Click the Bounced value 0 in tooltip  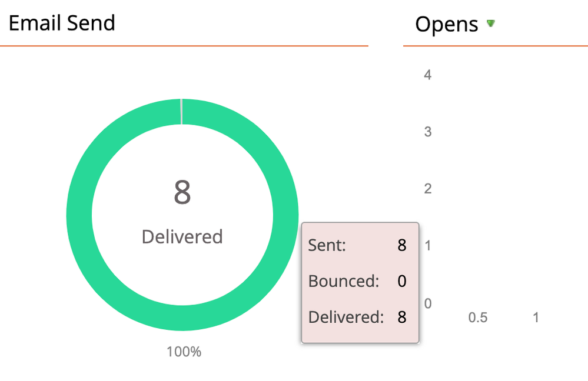[402, 281]
